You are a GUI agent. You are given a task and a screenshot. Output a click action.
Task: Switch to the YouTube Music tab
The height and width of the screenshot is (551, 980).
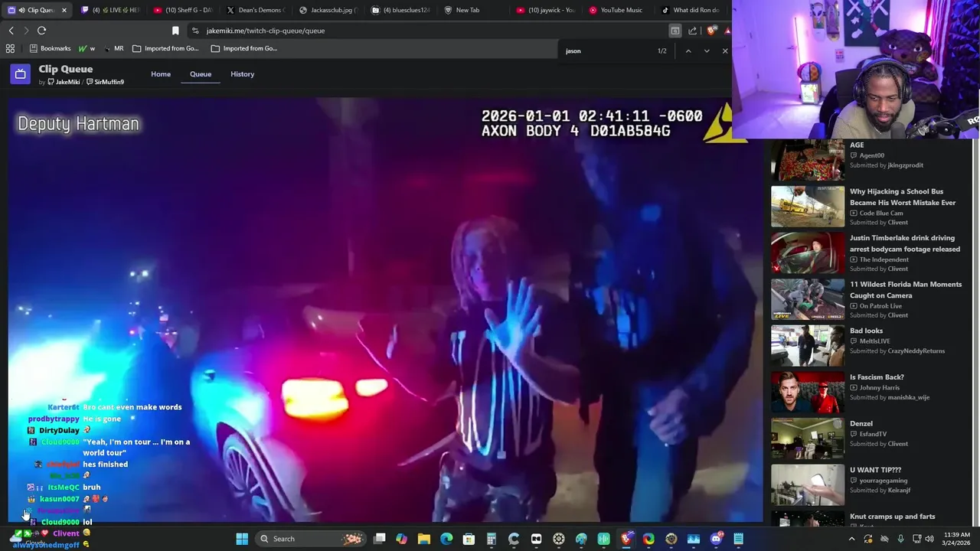pos(619,10)
